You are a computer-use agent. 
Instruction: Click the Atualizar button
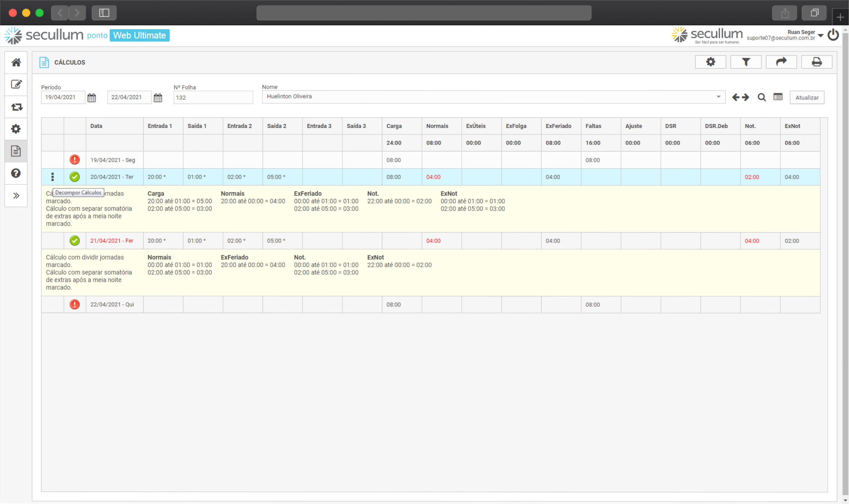click(806, 97)
